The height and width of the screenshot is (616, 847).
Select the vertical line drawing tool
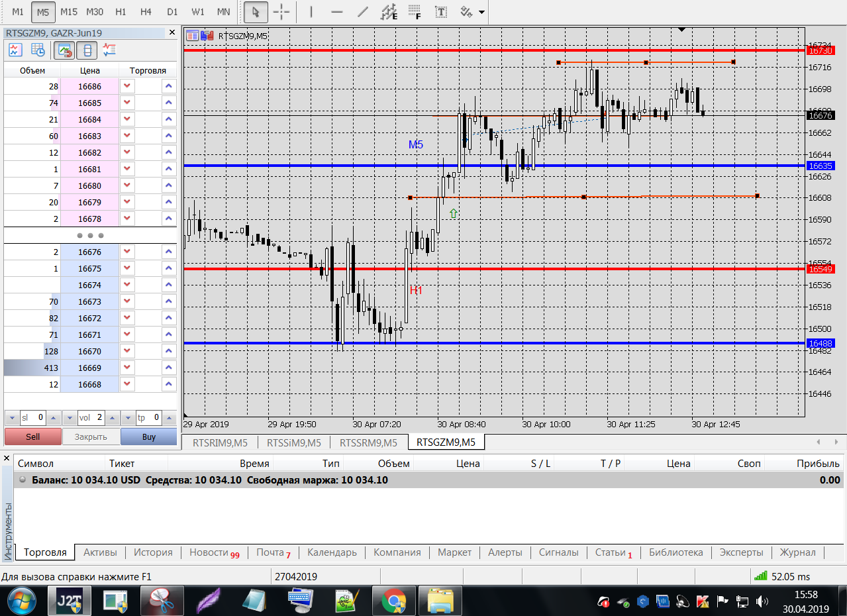pyautogui.click(x=311, y=12)
